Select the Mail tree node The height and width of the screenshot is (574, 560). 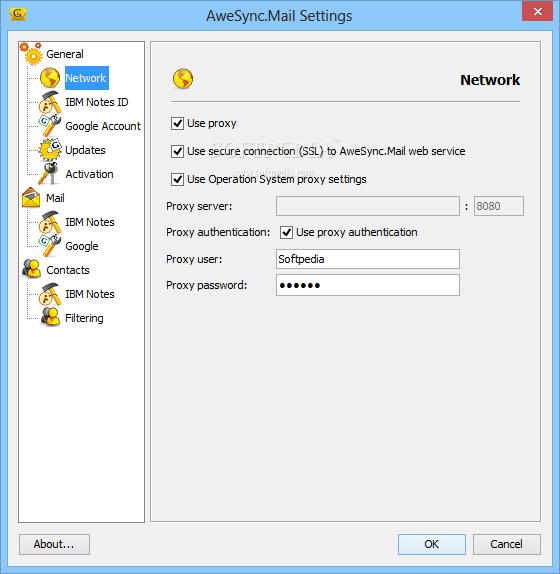(55, 198)
